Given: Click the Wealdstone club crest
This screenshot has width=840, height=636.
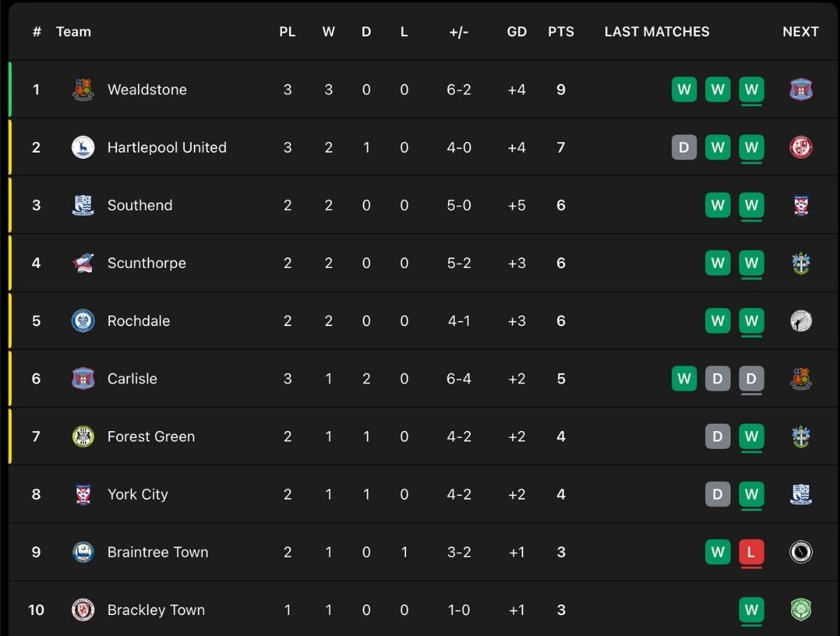Looking at the screenshot, I should point(83,90).
